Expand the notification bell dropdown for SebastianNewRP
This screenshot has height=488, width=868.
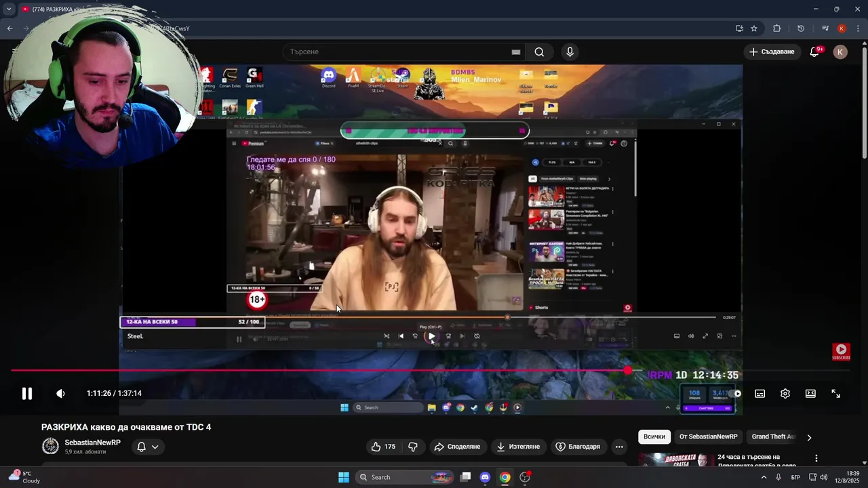[148, 447]
